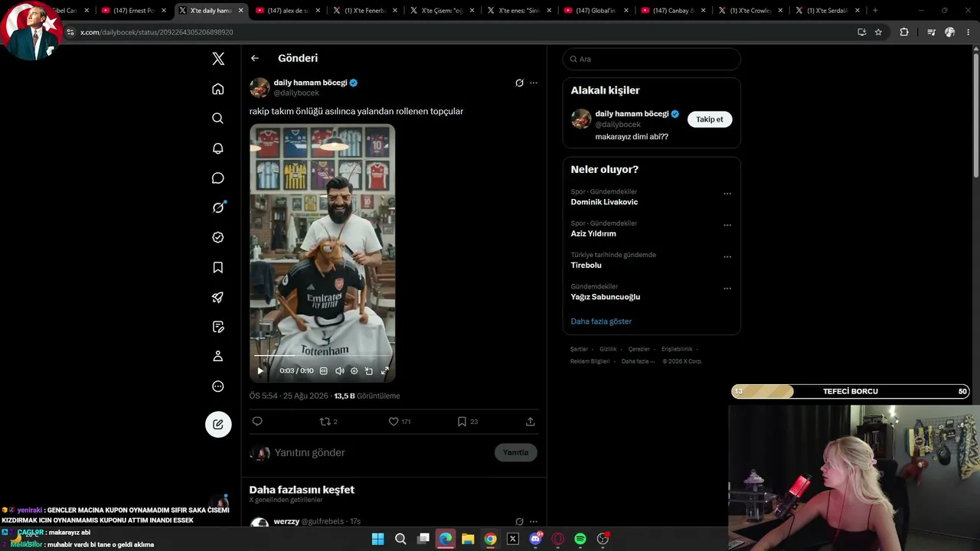Repost the post with 2 reposts
Viewport: 980px width, 551px height.
coord(328,422)
